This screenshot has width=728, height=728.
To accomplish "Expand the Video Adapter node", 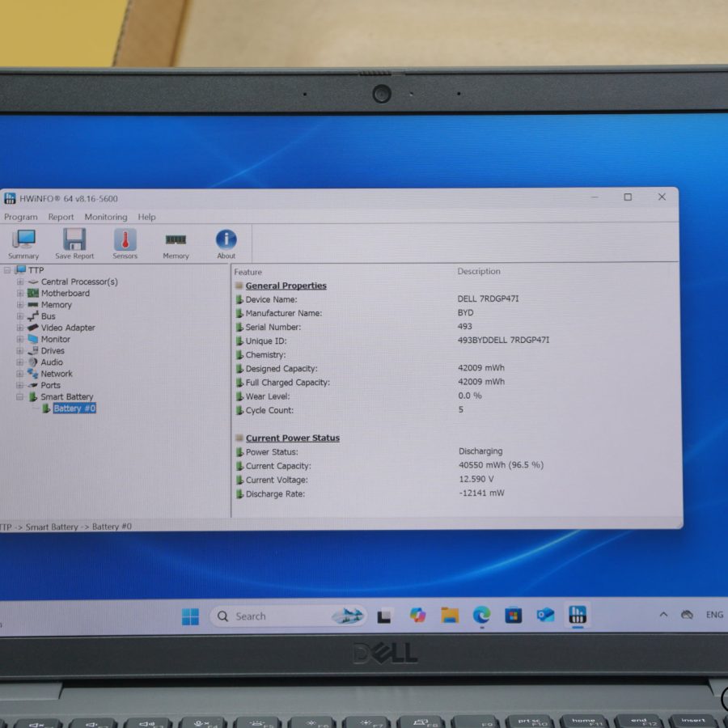I will click(x=20, y=328).
